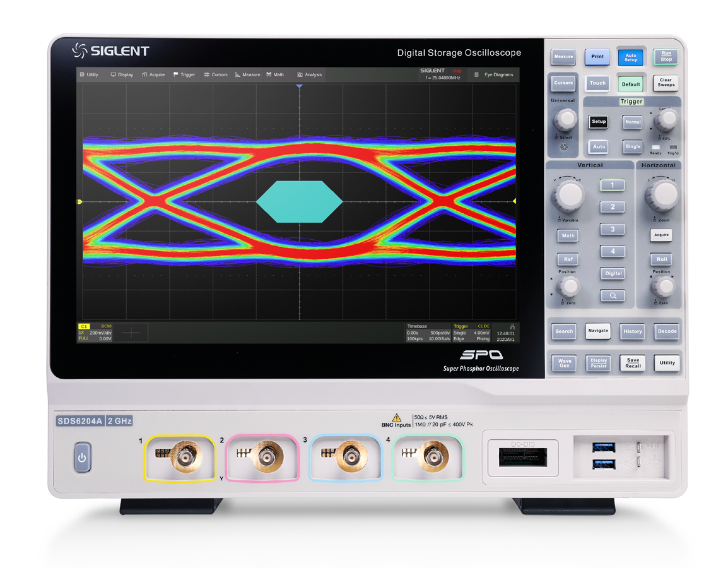Toggle the Touch screen button

click(597, 83)
